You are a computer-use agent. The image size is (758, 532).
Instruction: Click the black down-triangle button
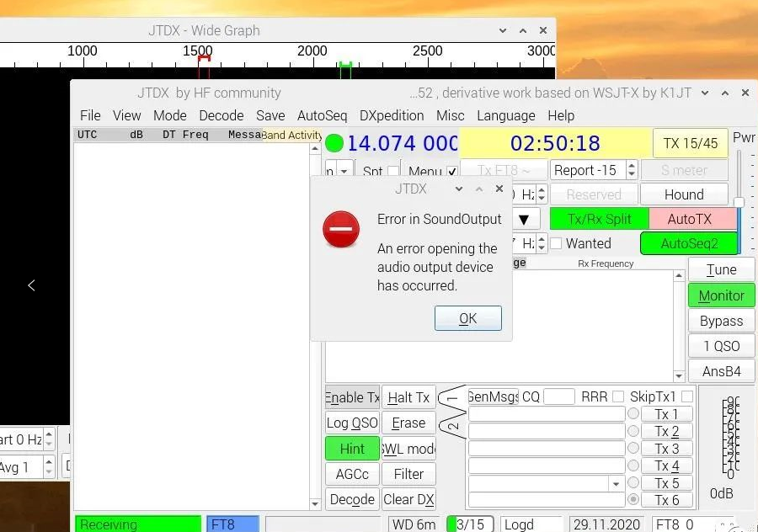coord(523,219)
